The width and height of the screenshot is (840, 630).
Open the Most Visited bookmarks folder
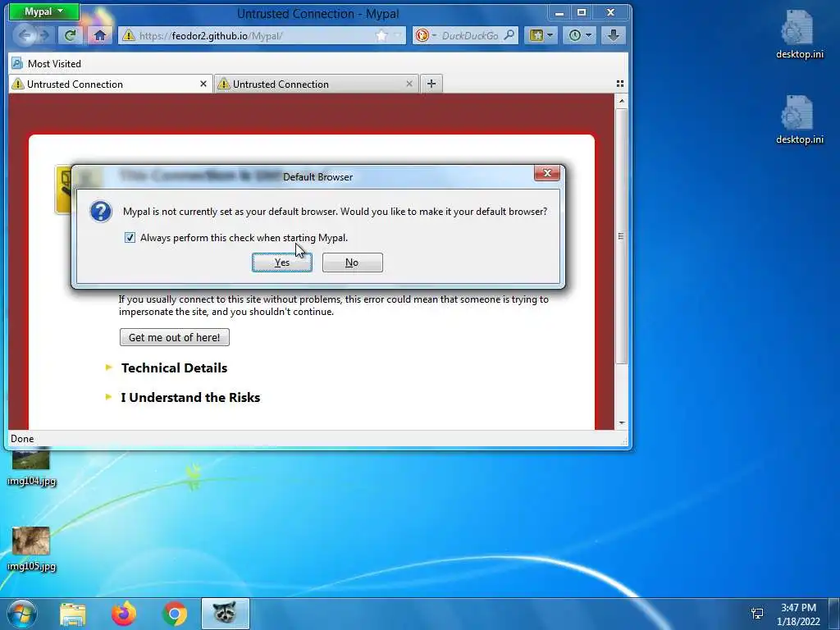[x=47, y=64]
